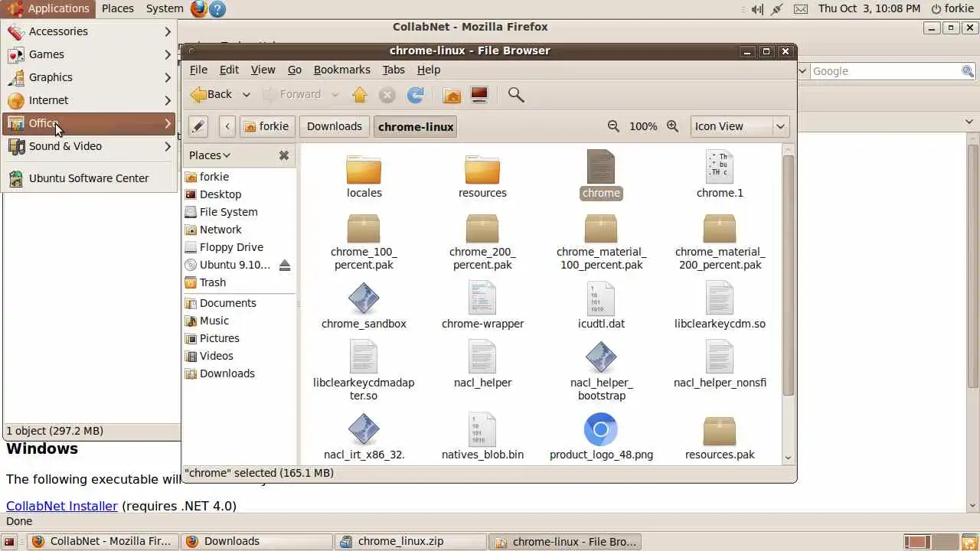
Task: Open Forward history dropdown arrow
Action: click(335, 95)
